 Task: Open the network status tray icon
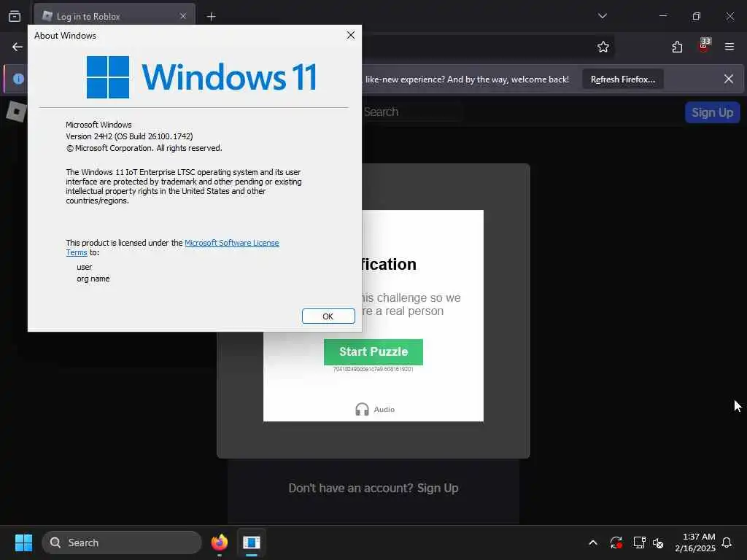[639, 542]
